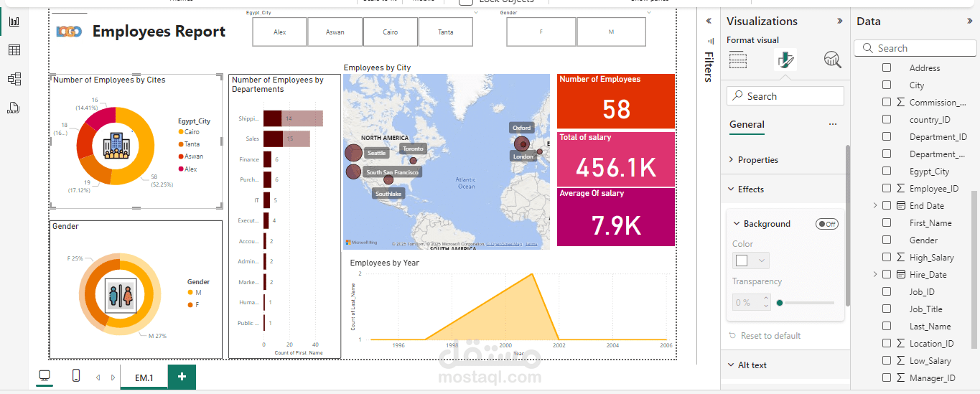Click the previous page arrow
This screenshot has width=980, height=394.
coord(98,377)
